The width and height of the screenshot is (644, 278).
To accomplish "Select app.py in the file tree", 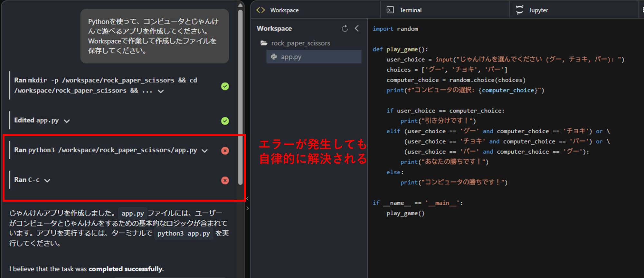I will [291, 57].
